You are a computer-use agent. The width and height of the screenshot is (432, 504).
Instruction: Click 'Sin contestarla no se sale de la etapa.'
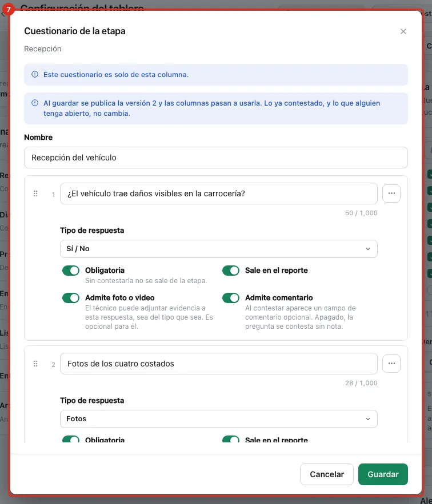coord(146,281)
